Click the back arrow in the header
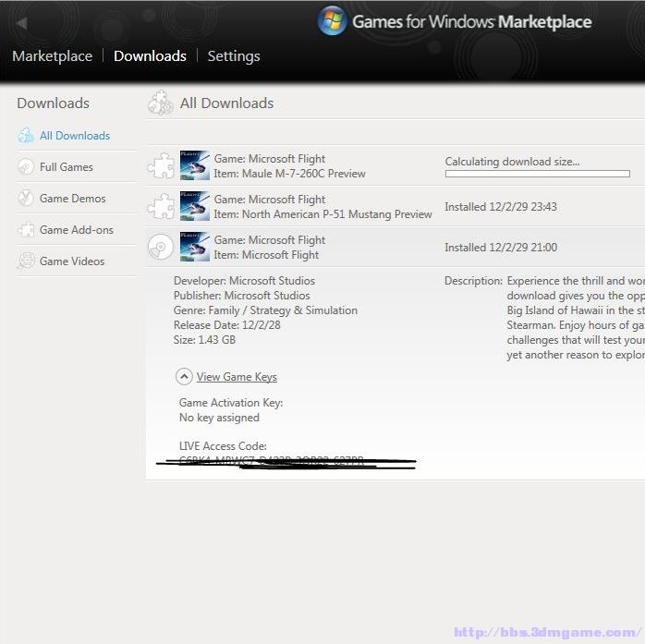Viewport: 645px width, 644px height. point(21,23)
